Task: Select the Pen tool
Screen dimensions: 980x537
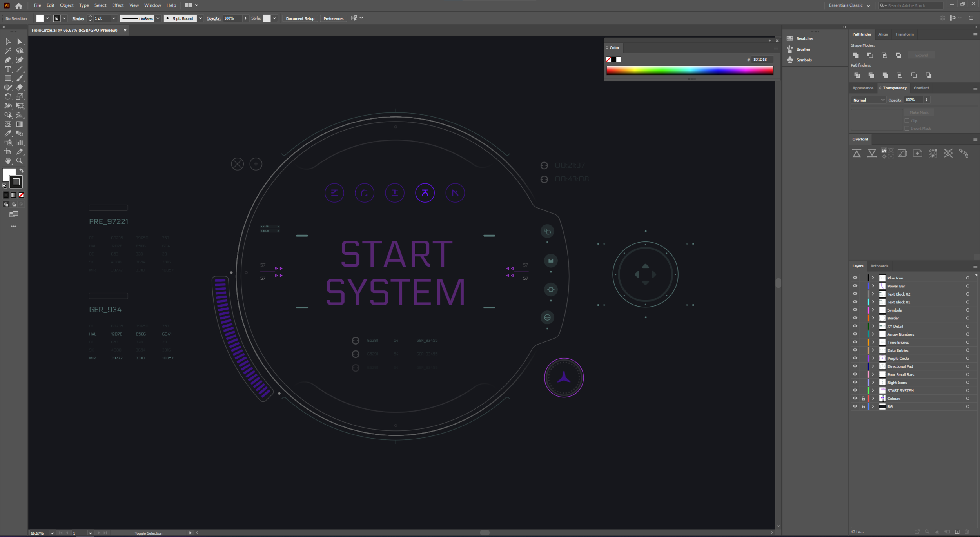Action: 8,60
